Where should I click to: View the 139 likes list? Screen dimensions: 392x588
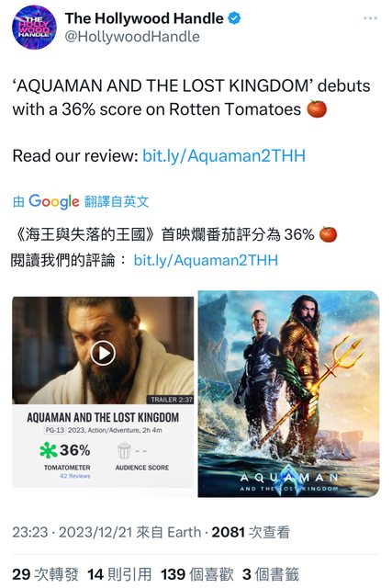(197, 574)
